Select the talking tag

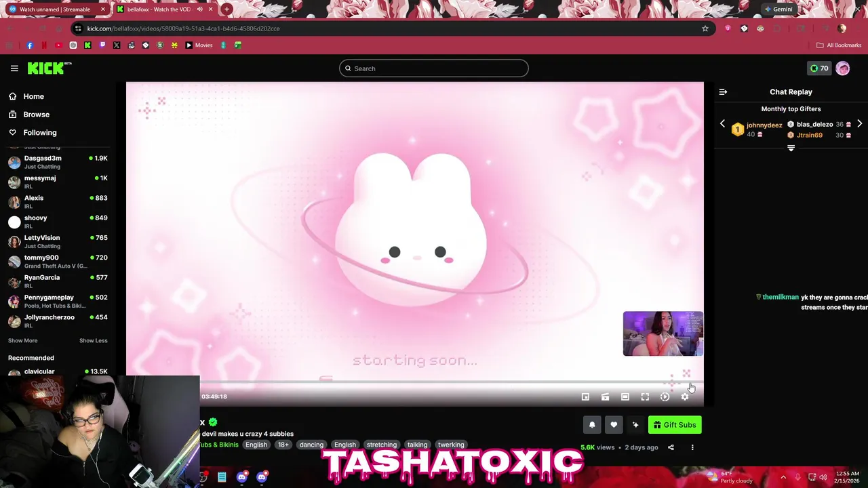point(417,445)
